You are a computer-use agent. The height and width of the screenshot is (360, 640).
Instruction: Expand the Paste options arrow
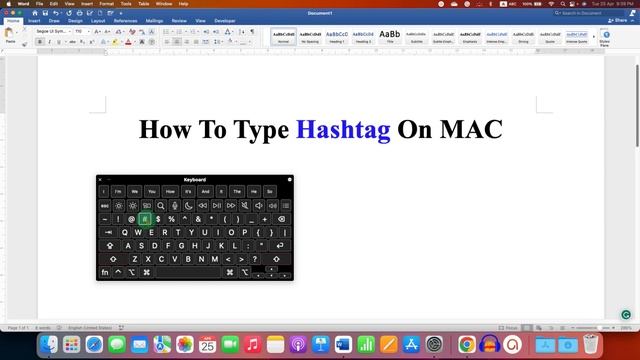point(17,32)
